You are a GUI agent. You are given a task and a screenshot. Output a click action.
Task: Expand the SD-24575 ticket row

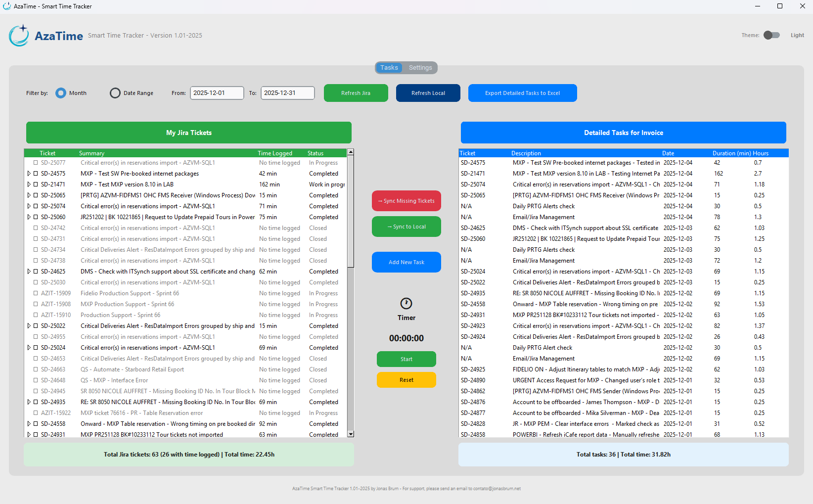pyautogui.click(x=29, y=174)
